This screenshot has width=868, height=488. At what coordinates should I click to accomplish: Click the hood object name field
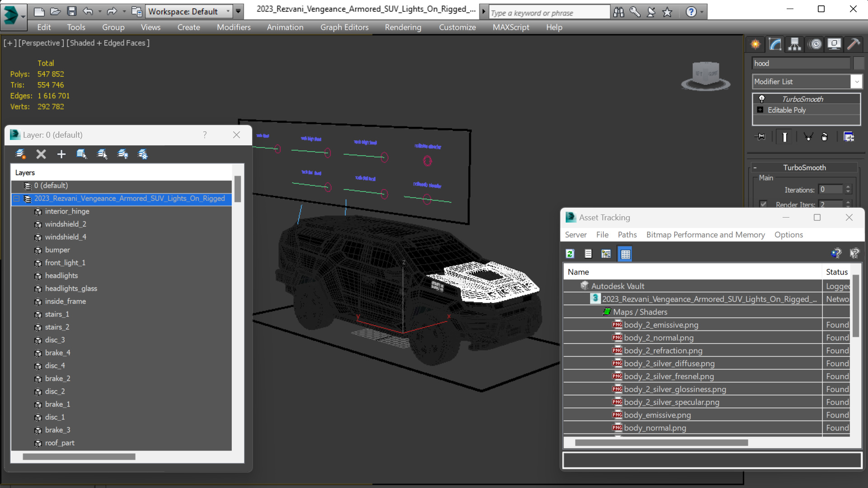(801, 63)
